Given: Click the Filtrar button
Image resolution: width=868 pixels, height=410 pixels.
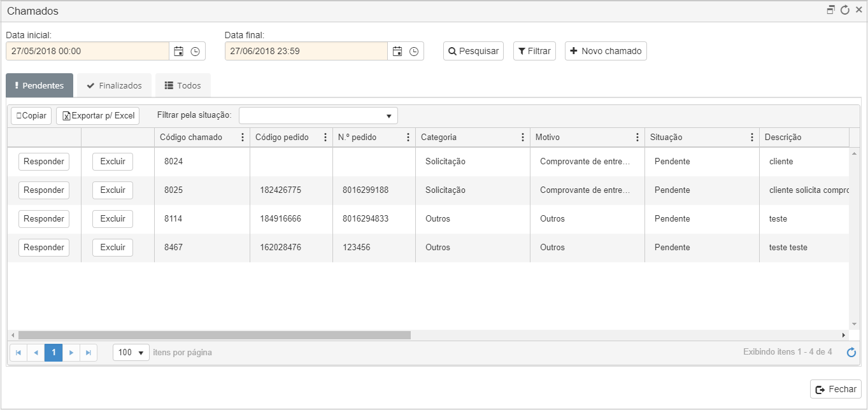Looking at the screenshot, I should 534,51.
